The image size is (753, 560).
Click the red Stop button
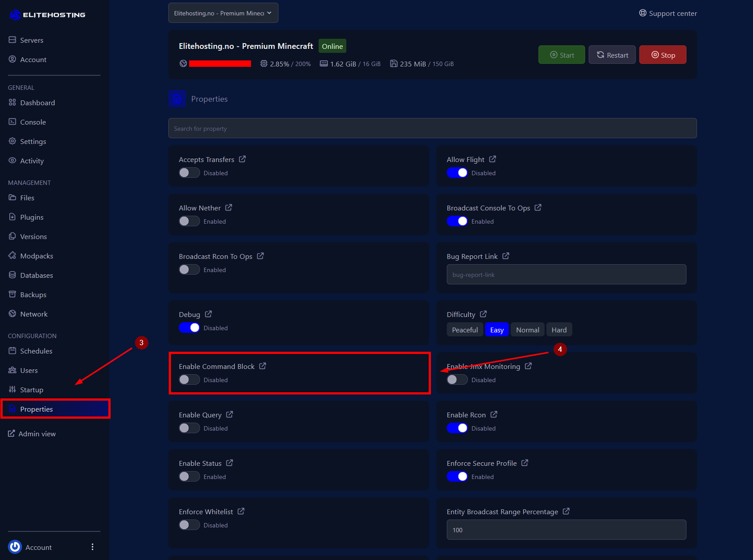pos(663,55)
